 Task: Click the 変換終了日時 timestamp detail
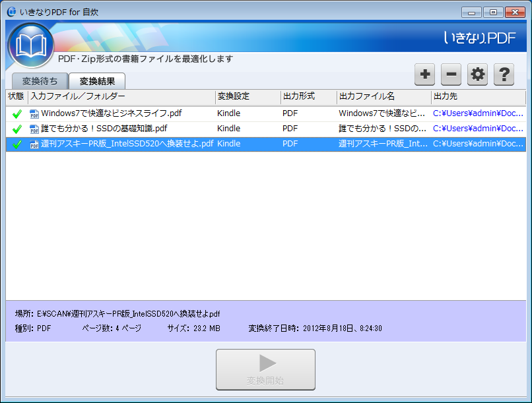coord(316,328)
